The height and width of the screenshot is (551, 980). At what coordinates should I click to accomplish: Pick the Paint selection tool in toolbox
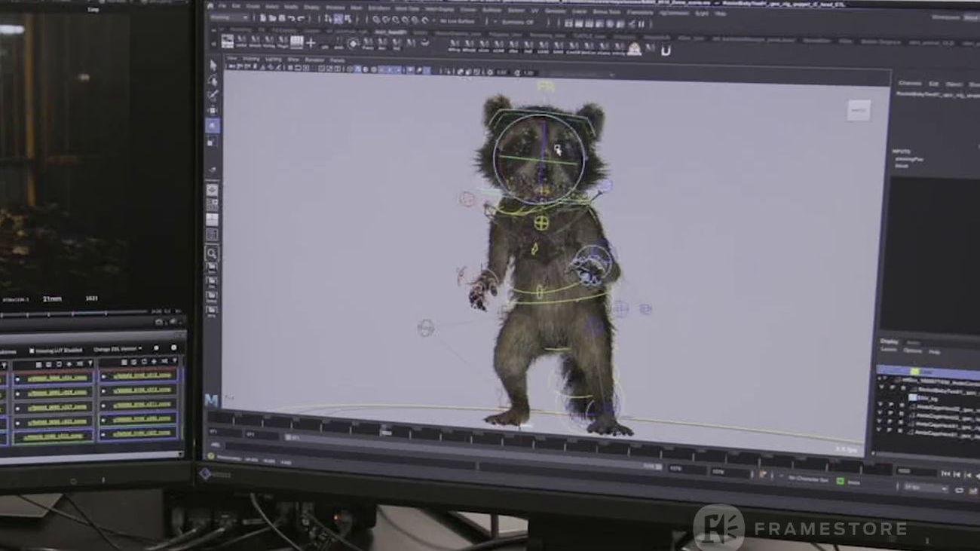click(213, 95)
